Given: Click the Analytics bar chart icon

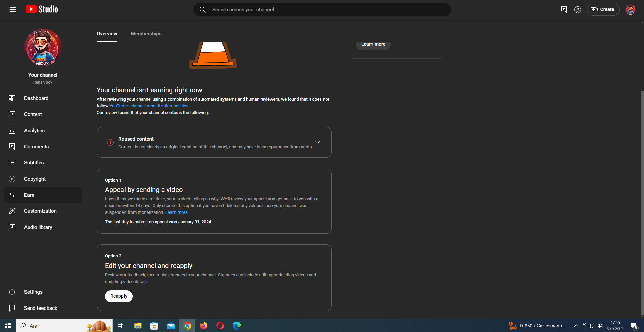Looking at the screenshot, I should tap(12, 131).
